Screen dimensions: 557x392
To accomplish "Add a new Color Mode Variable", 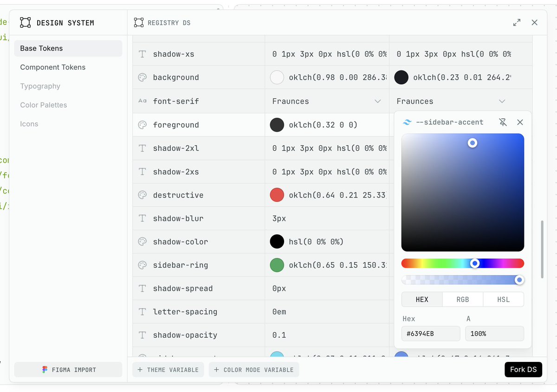I will [x=254, y=370].
